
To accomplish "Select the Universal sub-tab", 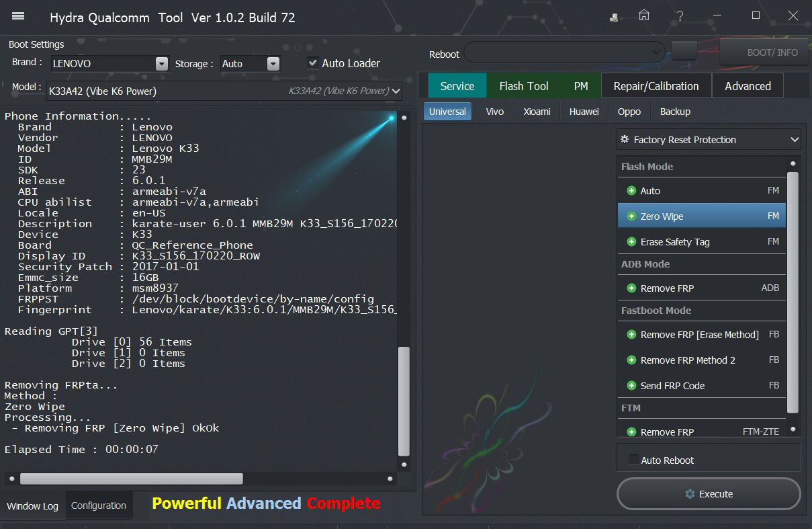I will coord(447,112).
